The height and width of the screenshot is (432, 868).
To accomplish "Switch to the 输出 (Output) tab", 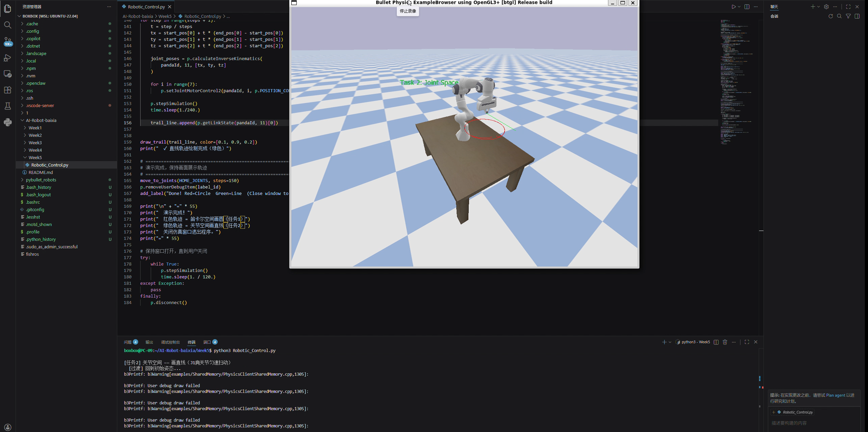I will click(x=149, y=342).
